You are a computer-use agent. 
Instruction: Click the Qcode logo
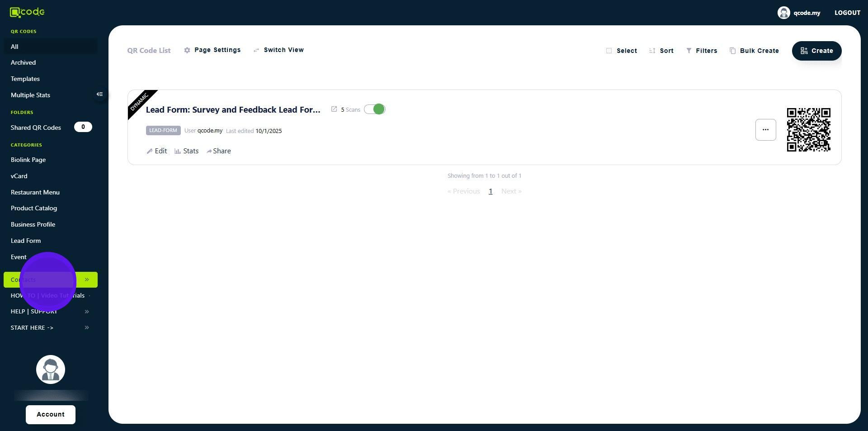[x=27, y=12]
